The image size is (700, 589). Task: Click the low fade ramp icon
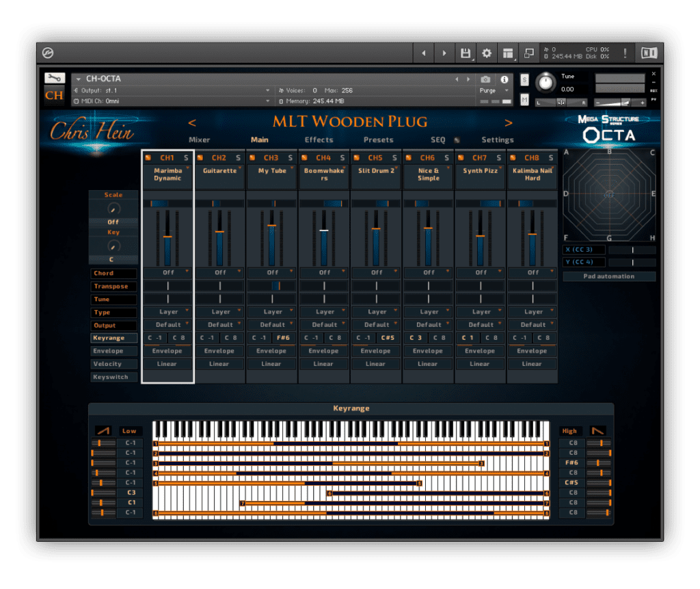(103, 431)
